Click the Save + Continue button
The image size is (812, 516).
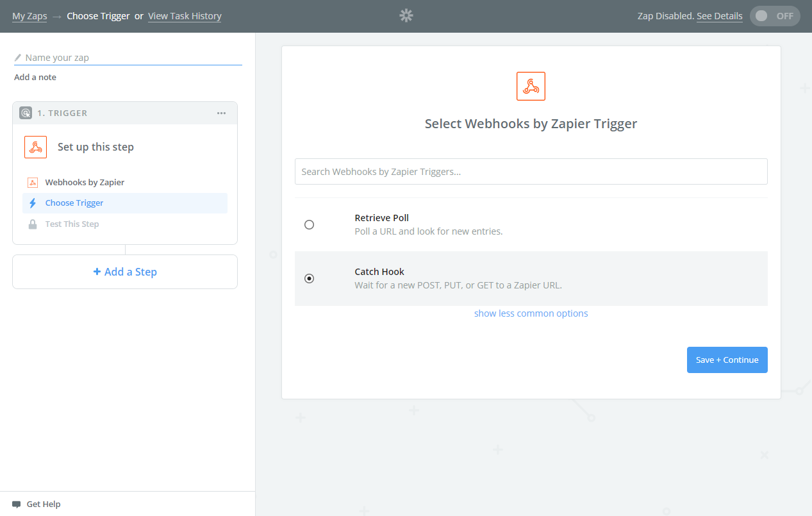coord(727,360)
